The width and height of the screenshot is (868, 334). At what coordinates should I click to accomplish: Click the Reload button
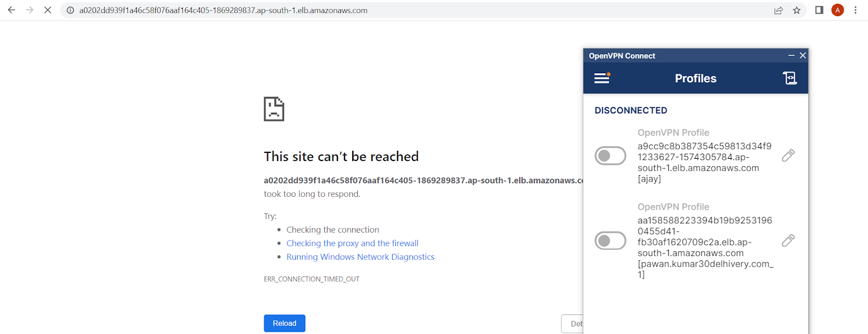point(285,323)
